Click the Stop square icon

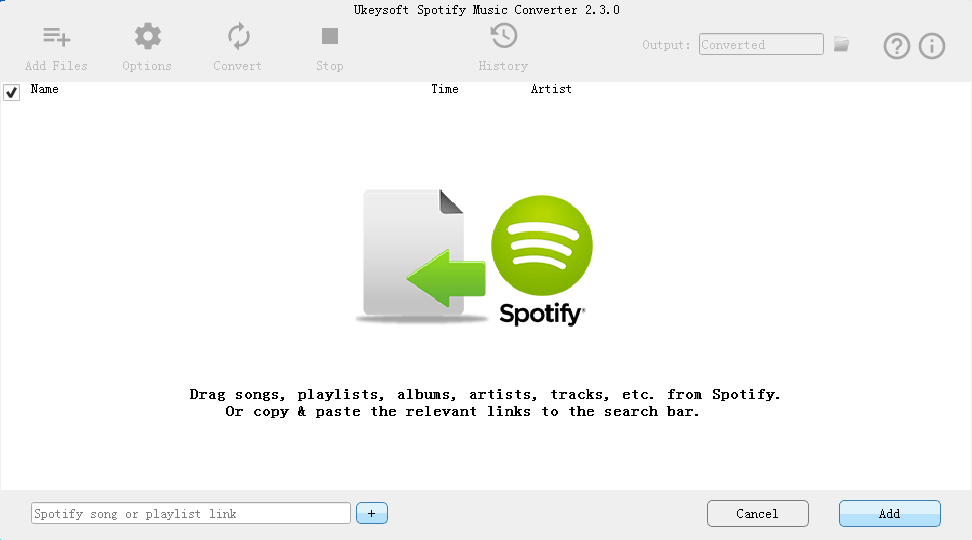coord(330,36)
